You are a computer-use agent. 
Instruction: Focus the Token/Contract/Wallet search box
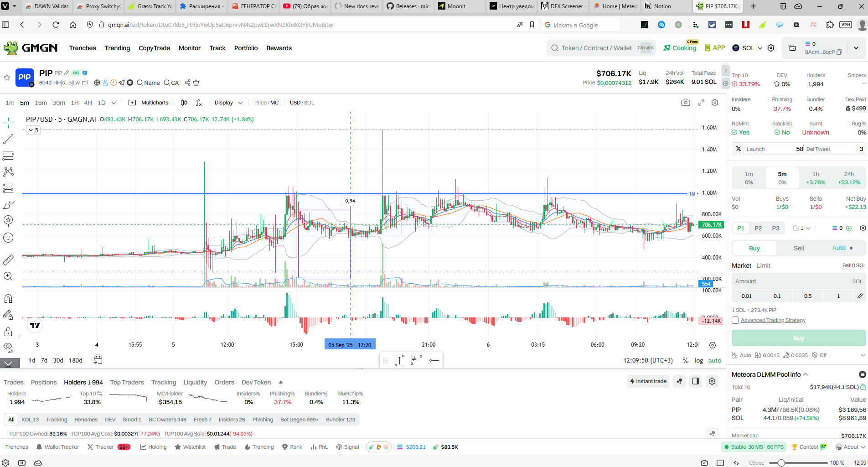[x=601, y=48]
